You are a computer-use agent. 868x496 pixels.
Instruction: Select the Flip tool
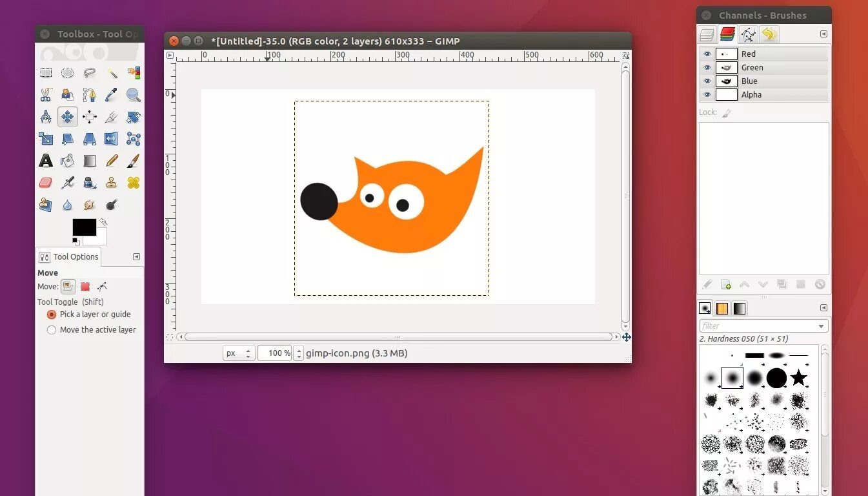click(x=112, y=139)
